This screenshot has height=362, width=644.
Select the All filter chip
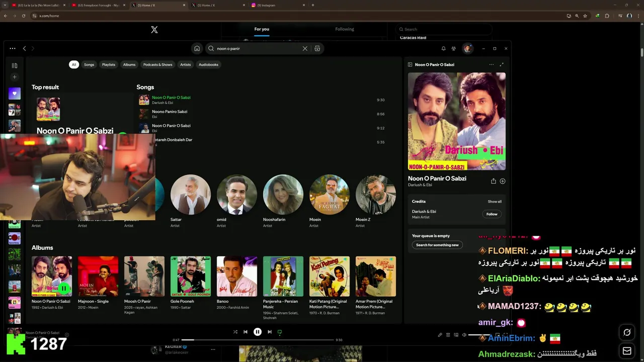[74, 64]
